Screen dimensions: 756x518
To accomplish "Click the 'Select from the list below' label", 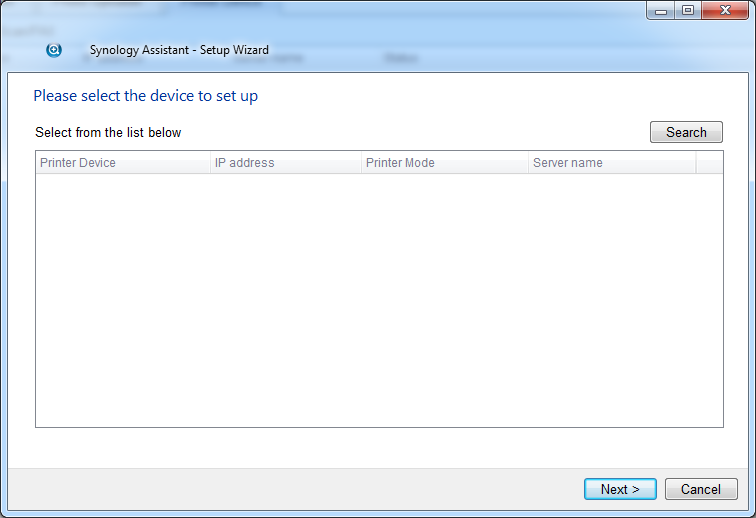I will click(108, 133).
